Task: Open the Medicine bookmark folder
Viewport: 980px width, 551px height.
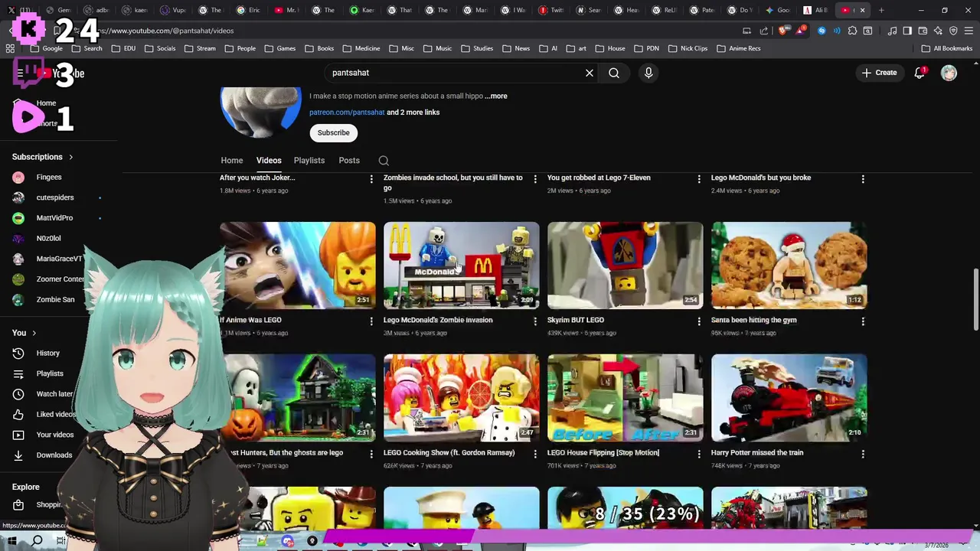Action: coord(361,48)
